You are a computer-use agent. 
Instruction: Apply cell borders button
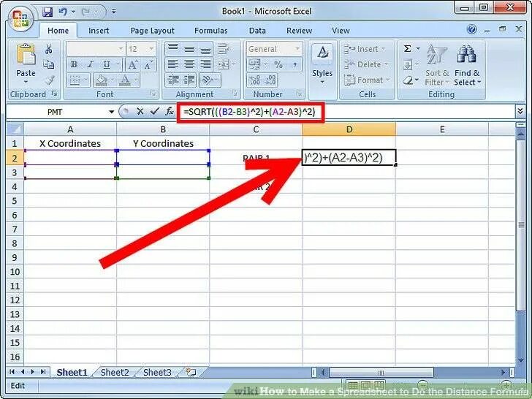tap(75, 80)
